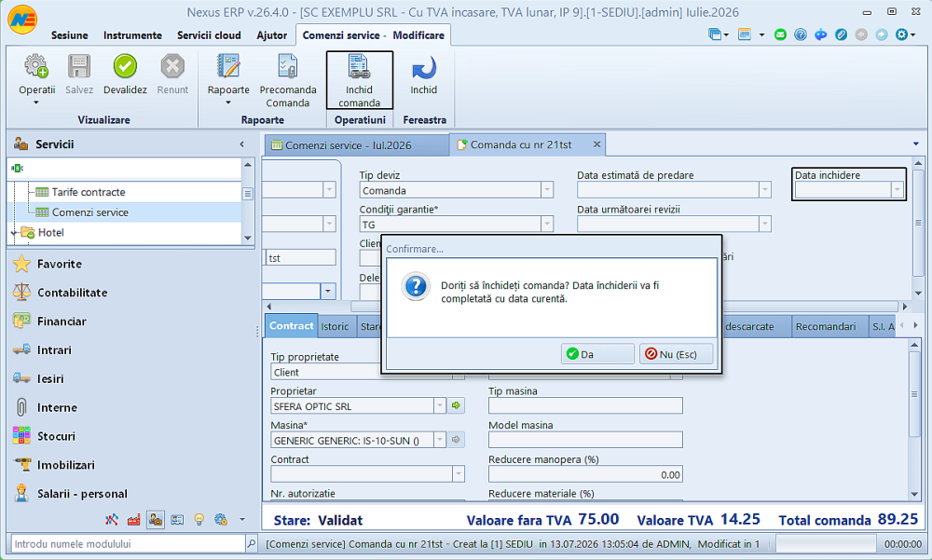This screenshot has width=932, height=560.
Task: Click the forward navigation arrow icon
Action: pos(882,34)
